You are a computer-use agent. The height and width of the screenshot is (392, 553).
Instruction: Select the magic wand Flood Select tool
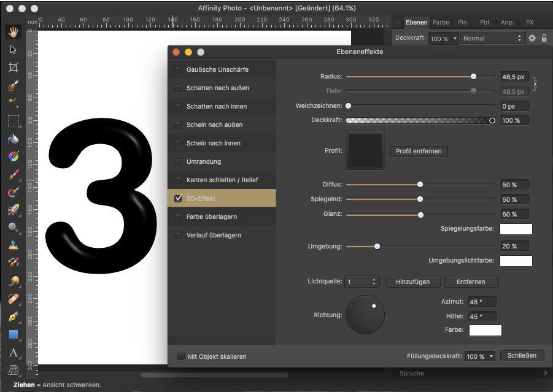(x=14, y=102)
